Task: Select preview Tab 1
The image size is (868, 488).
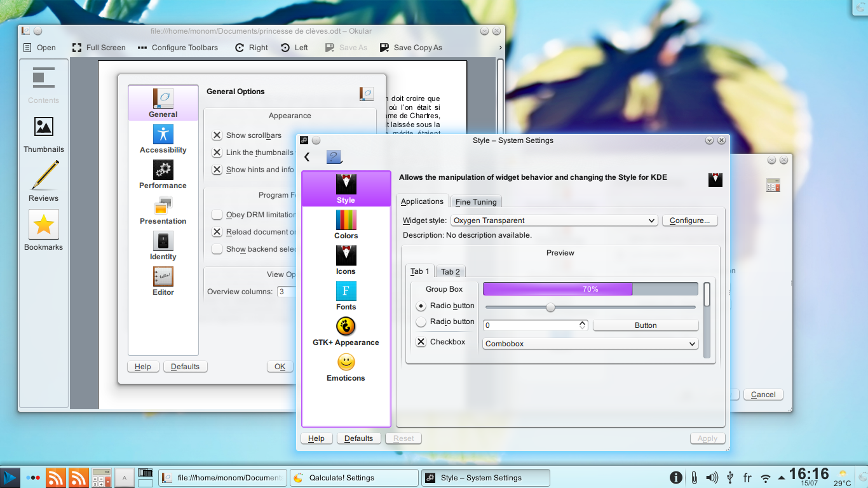Action: (x=420, y=271)
